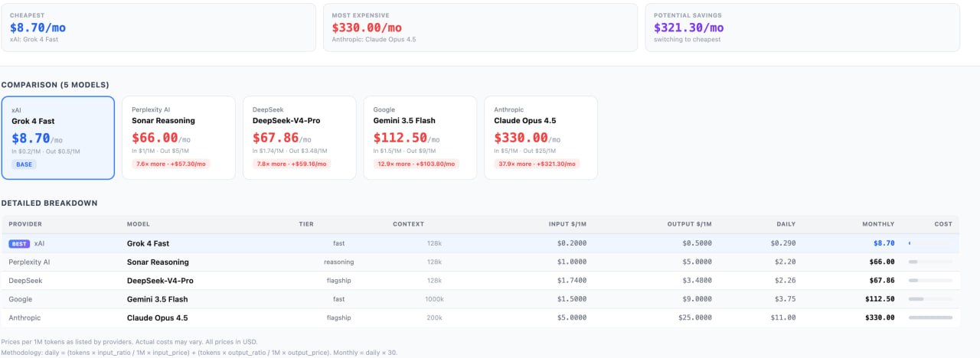Select the DeepSeek-V4-Pro comparison card
980x358 pixels.
point(299,138)
